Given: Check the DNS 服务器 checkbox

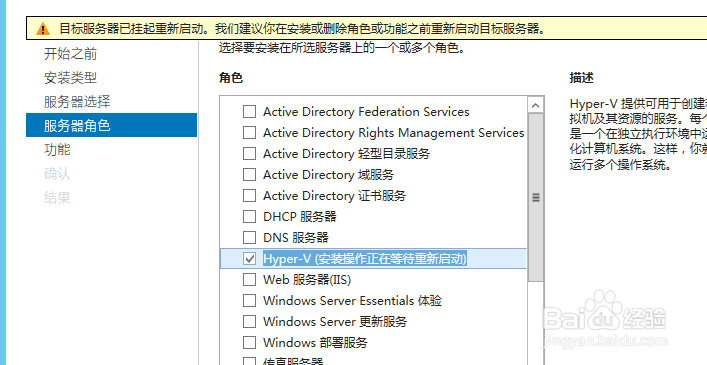Looking at the screenshot, I should [249, 237].
